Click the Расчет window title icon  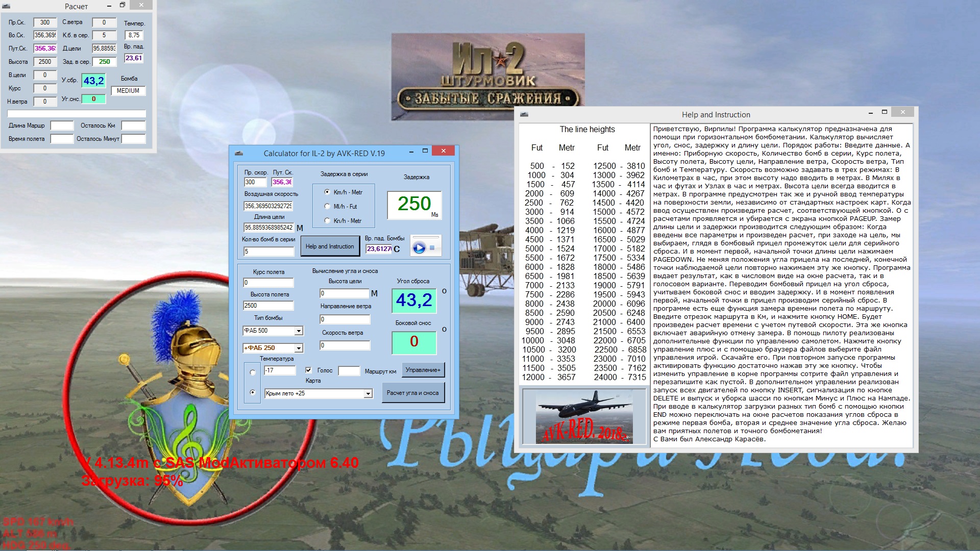[7, 6]
